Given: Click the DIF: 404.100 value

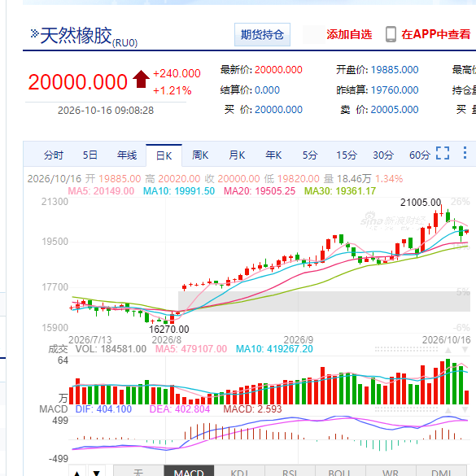Looking at the screenshot, I should [103, 409].
